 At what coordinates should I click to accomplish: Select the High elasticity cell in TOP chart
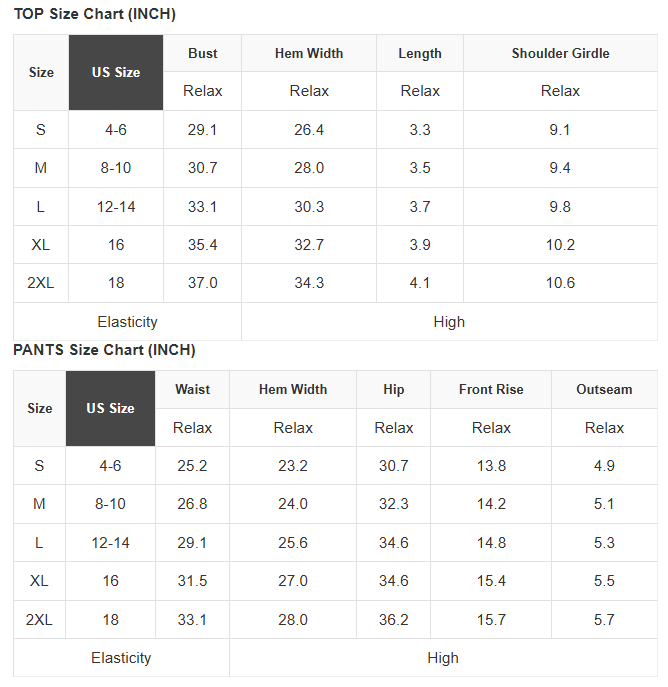pos(449,322)
